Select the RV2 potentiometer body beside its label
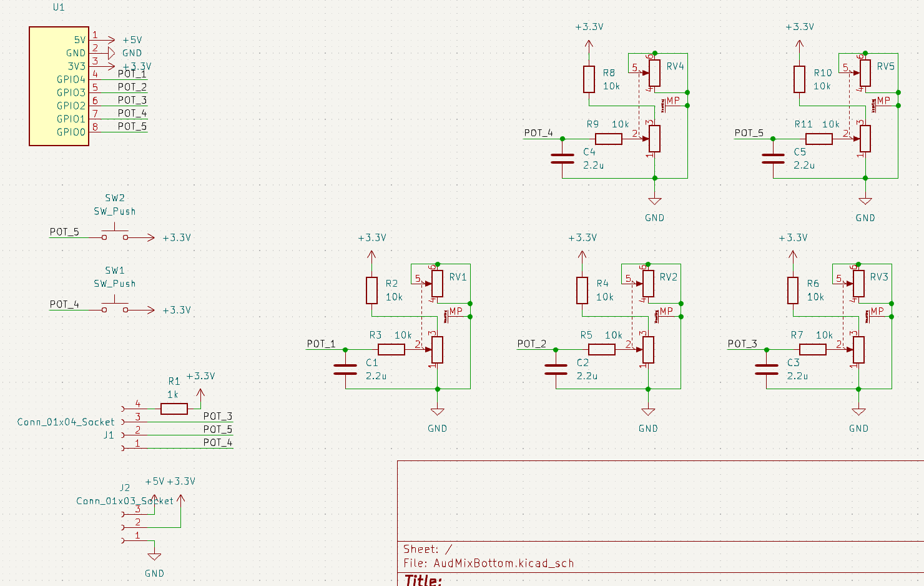Viewport: 924px width, 586px height. (648, 284)
